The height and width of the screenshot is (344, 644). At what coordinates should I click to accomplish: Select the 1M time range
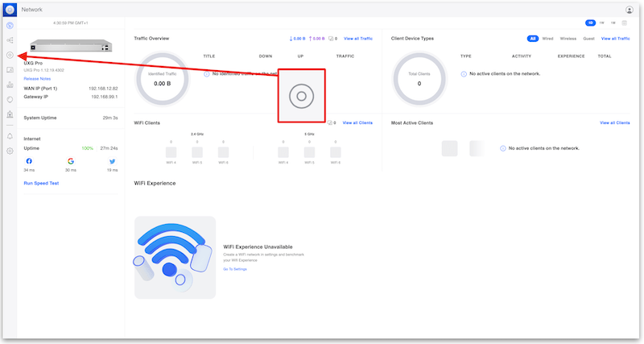coord(613,23)
